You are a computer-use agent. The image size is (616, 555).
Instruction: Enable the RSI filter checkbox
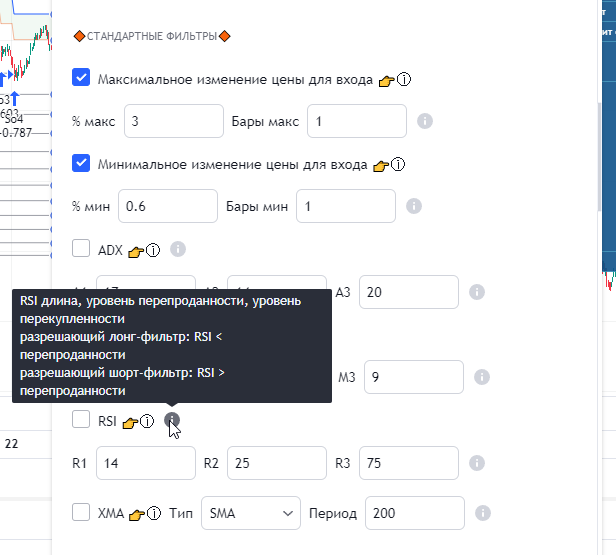click(x=82, y=421)
